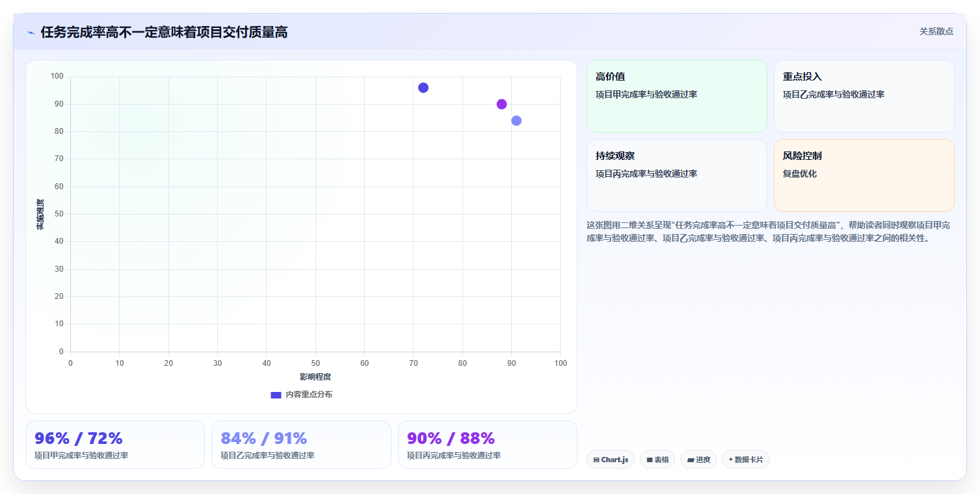Toggle the 内容重点分布 legend swatch
Viewport: 980px width, 494px height.
click(276, 395)
